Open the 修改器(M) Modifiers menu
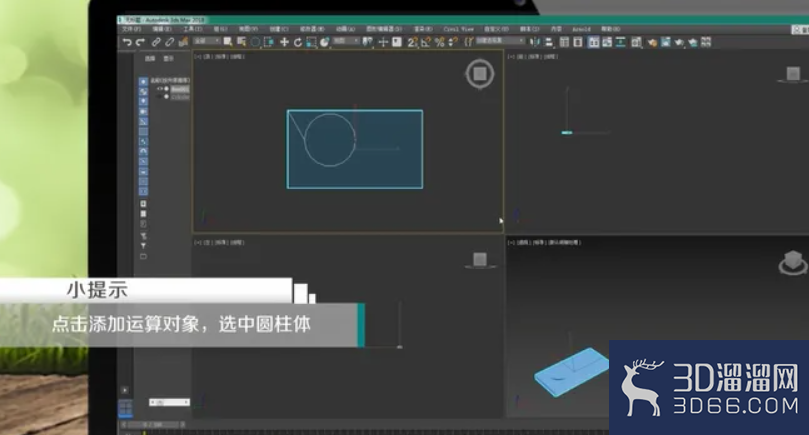The height and width of the screenshot is (435, 809). [x=312, y=29]
